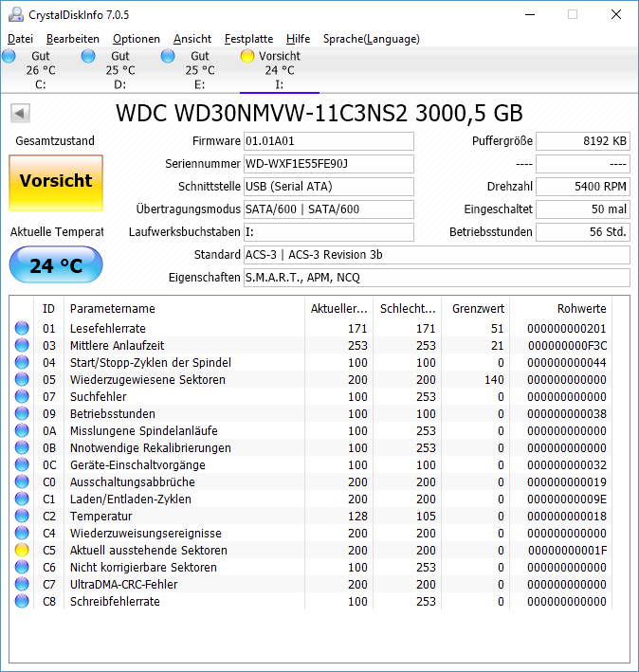Click the status orb for Lesefehlerrate
Image resolution: width=639 pixels, height=672 pixels.
pyautogui.click(x=22, y=328)
